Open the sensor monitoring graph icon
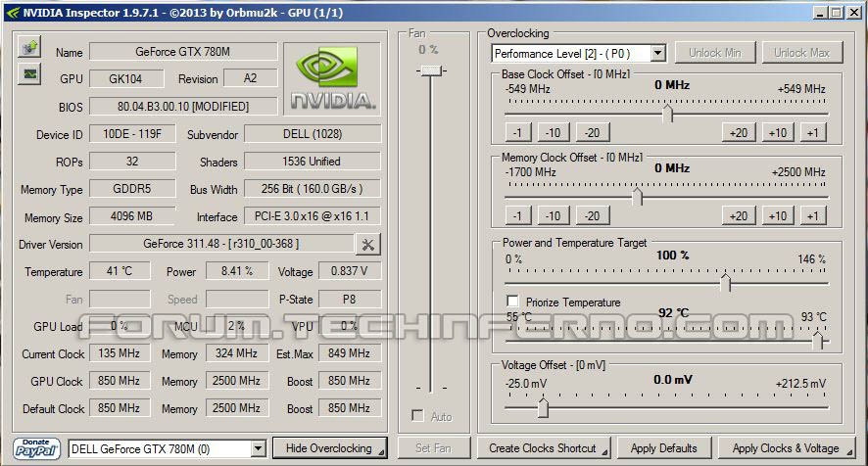 [x=30, y=74]
